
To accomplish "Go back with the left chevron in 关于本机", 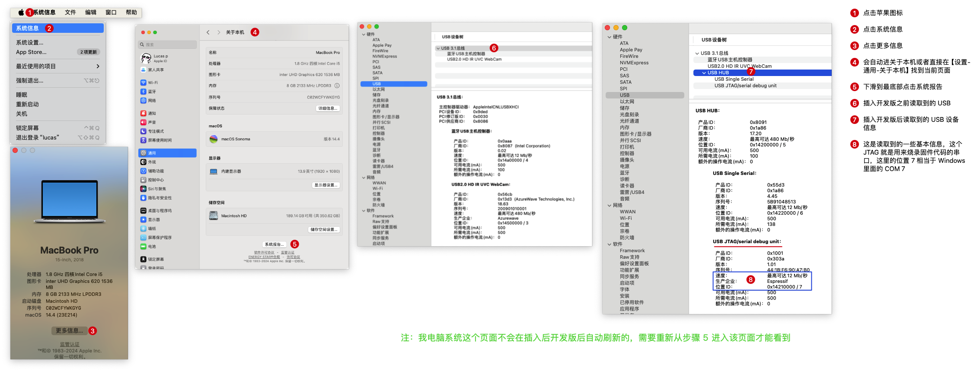I will (208, 32).
